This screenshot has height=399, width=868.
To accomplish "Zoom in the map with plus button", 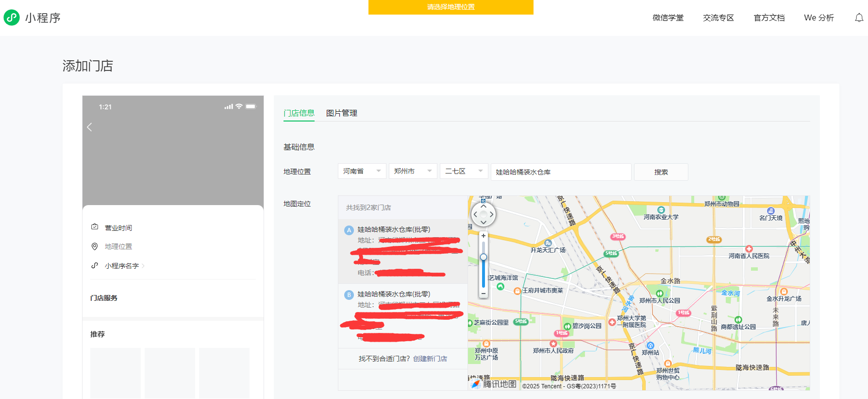I will click(484, 236).
